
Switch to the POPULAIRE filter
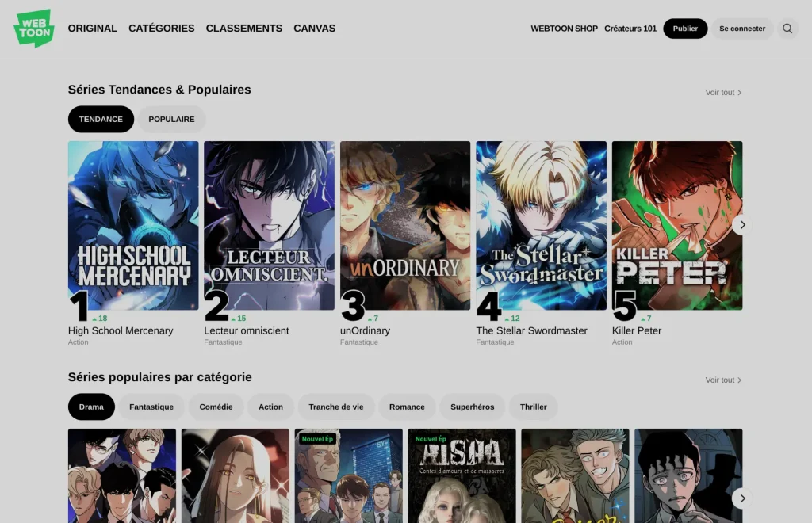(171, 119)
